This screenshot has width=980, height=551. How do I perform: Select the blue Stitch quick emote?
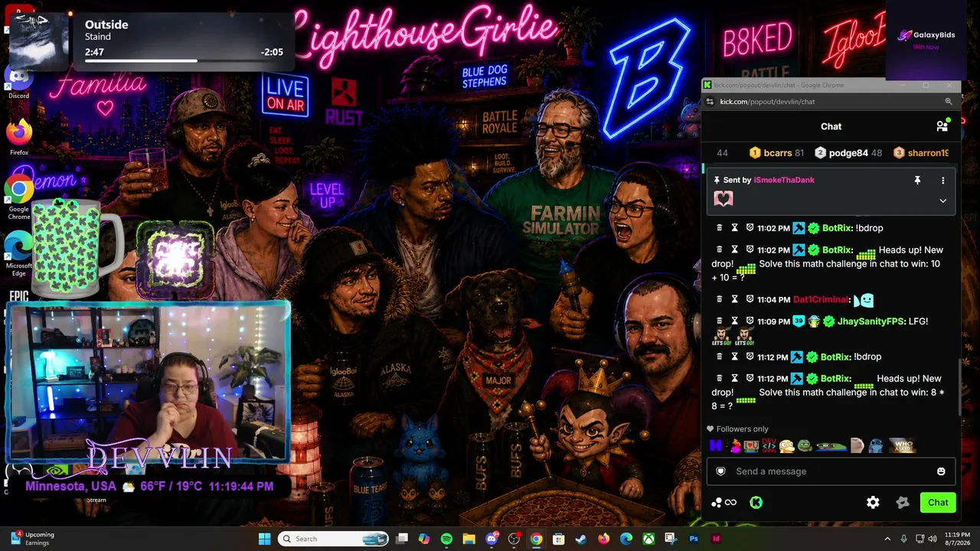pos(876,445)
